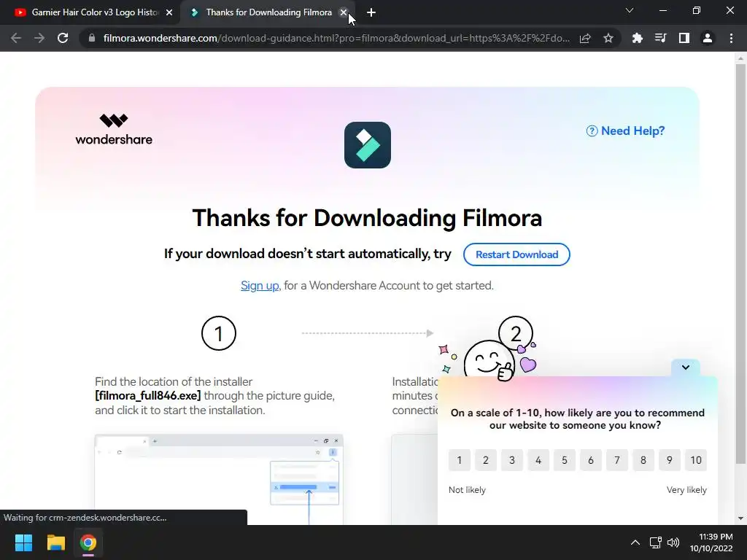Reload the Filmora download page
This screenshot has height=560, width=747.
[x=63, y=38]
